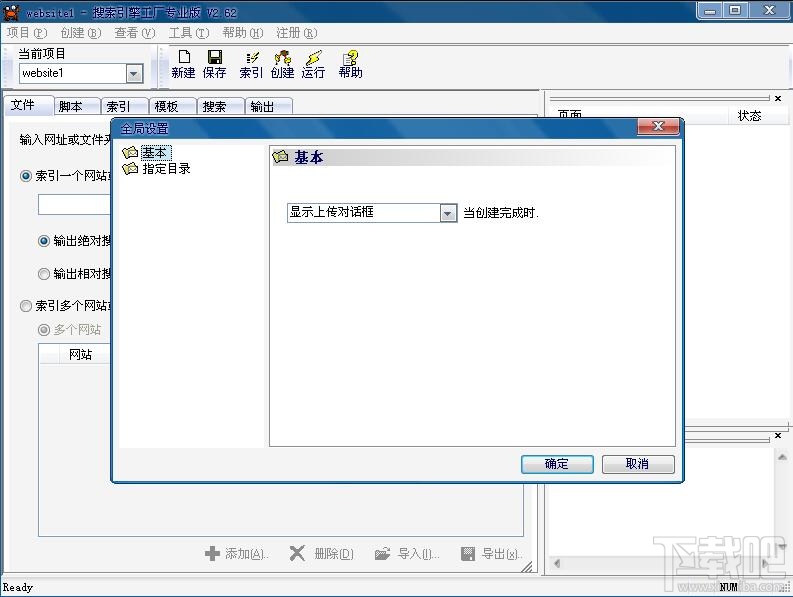Open the 创建(B) menu

80,33
